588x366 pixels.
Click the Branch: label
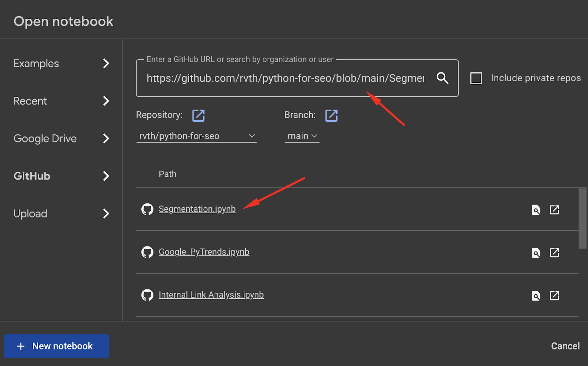coord(300,115)
